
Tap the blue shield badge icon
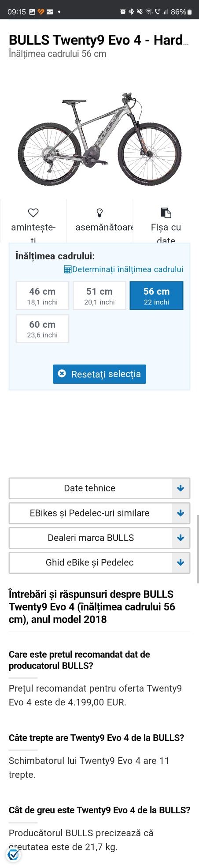tap(14, 855)
